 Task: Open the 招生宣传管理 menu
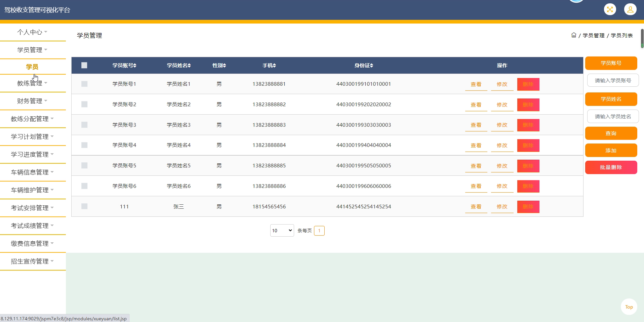pos(33,261)
